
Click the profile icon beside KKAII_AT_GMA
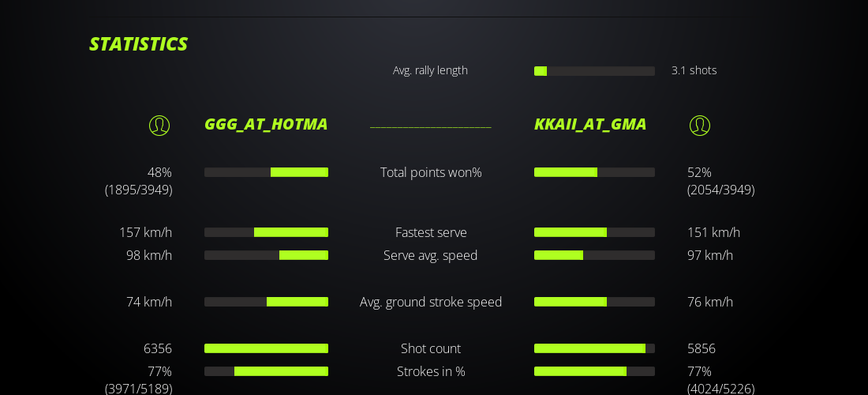tap(700, 125)
